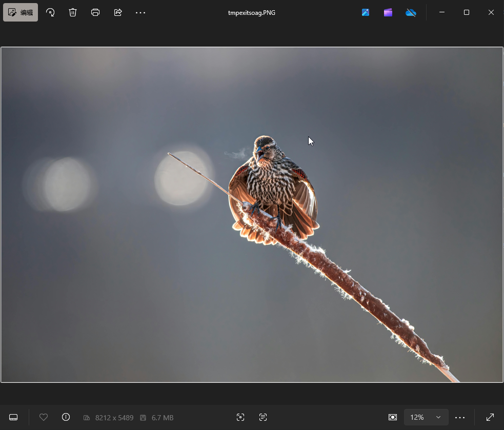Click the tmpexitsoag.PNG file name title

pyautogui.click(x=252, y=13)
